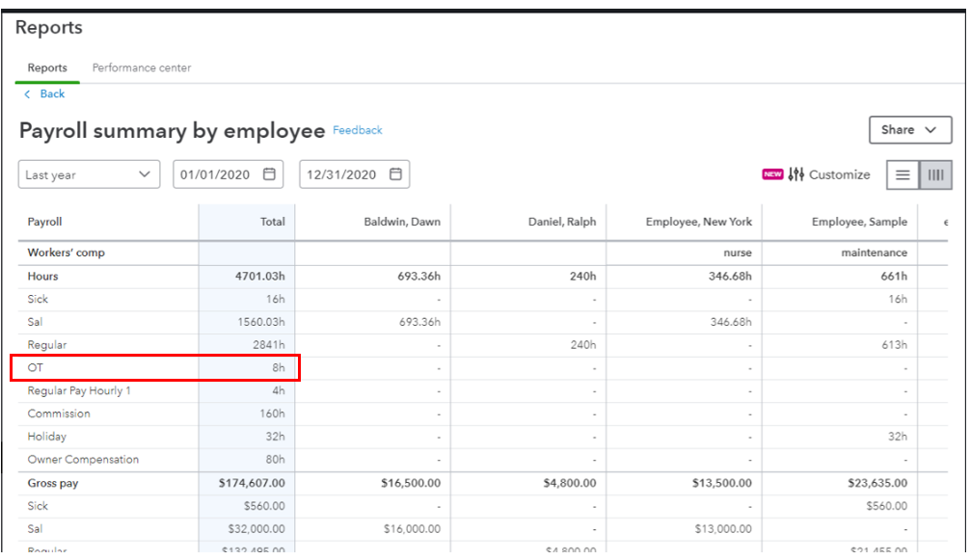The height and width of the screenshot is (560, 970).
Task: Click the Baldwin, Dawn column header
Action: pos(401,222)
